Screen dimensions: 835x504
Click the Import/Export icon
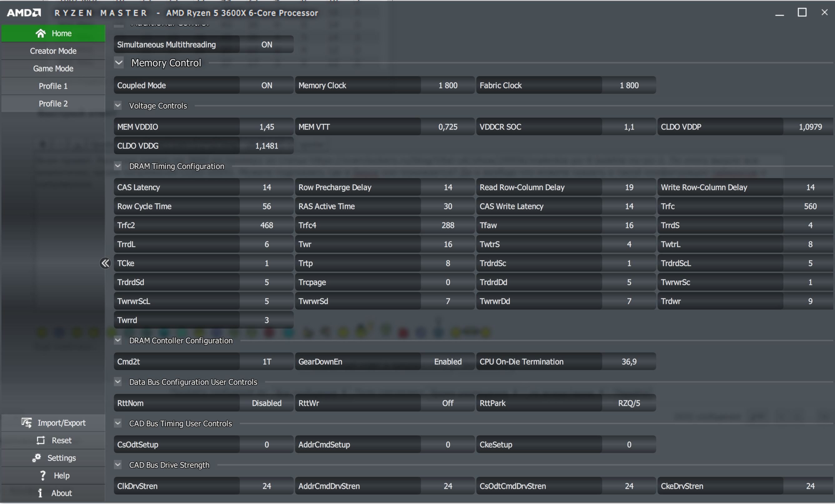(x=27, y=423)
